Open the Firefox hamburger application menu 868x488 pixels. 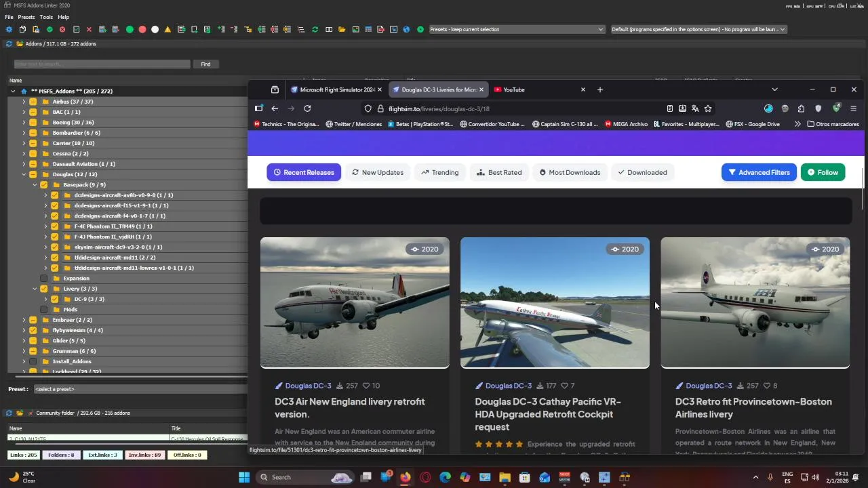pos(853,108)
